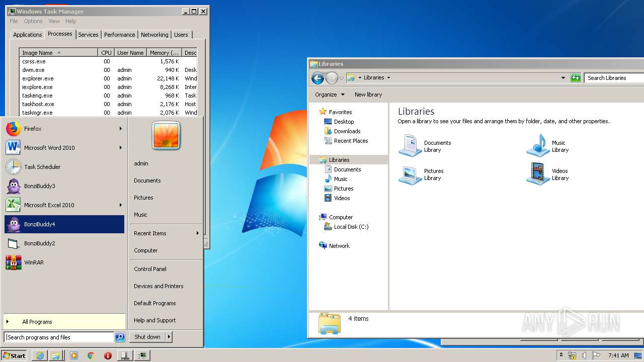Launch Google Chrome from the taskbar
Screen dimensions: 644x362
[91, 355]
